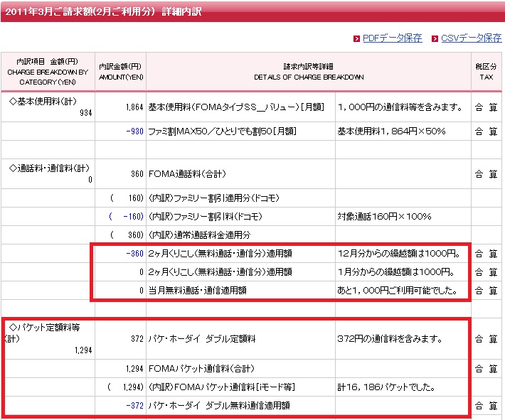The width and height of the screenshot is (505, 420).
Task: Select 基本使用料(FOMAタイプSS_バリュー)[月額] text
Action: pyautogui.click(x=236, y=107)
